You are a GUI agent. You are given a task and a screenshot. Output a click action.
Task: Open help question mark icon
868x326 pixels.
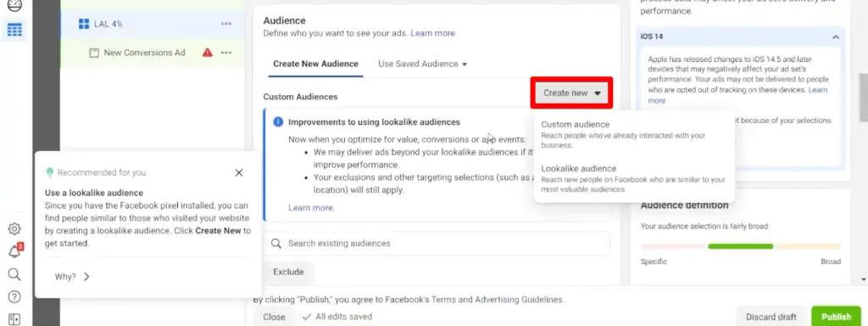coord(14,297)
